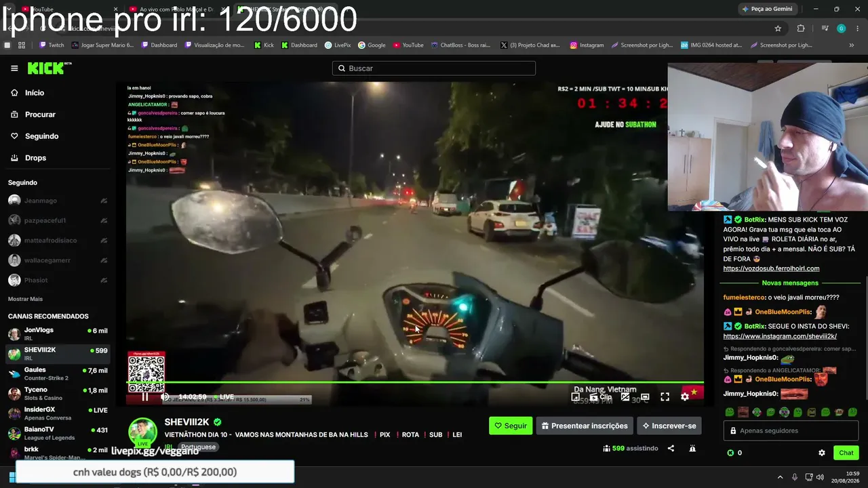Go to Kick home via the logo
Image resolution: width=868 pixels, height=488 pixels.
coord(49,68)
